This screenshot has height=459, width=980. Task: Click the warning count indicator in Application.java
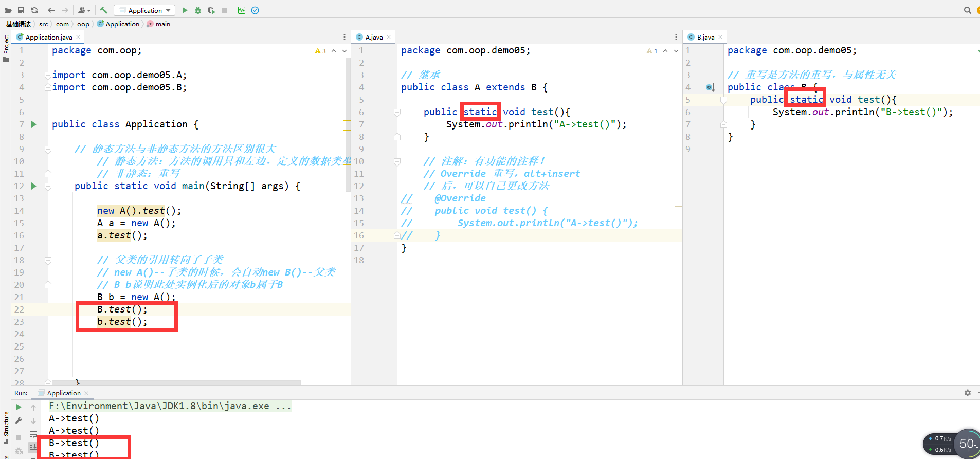click(x=320, y=51)
